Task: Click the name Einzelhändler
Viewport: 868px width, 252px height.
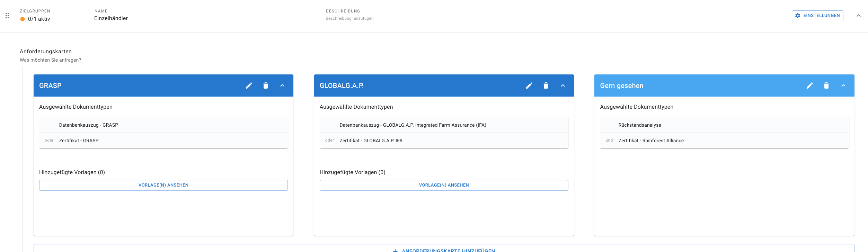Action: [111, 18]
